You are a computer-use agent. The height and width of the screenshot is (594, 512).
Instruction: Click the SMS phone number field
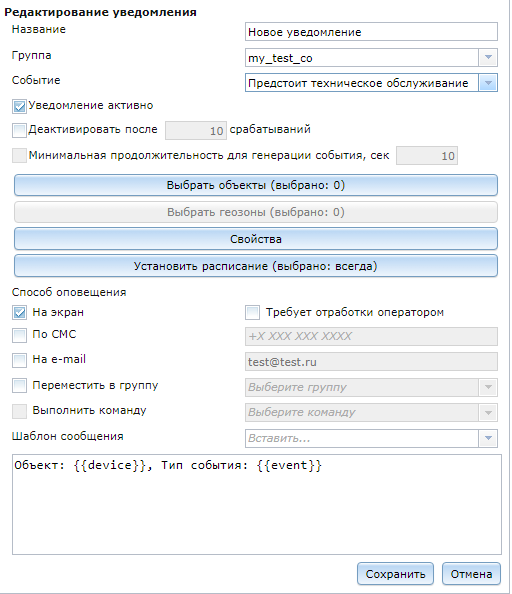pyautogui.click(x=371, y=336)
